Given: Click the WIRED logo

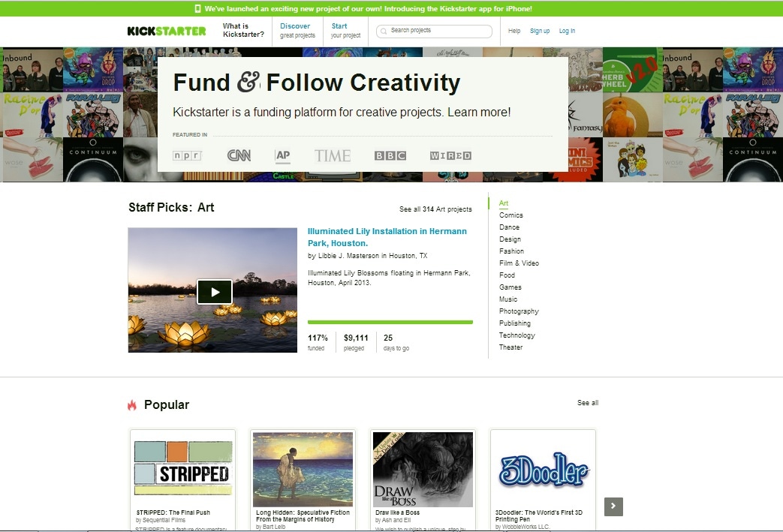Looking at the screenshot, I should tap(450, 156).
